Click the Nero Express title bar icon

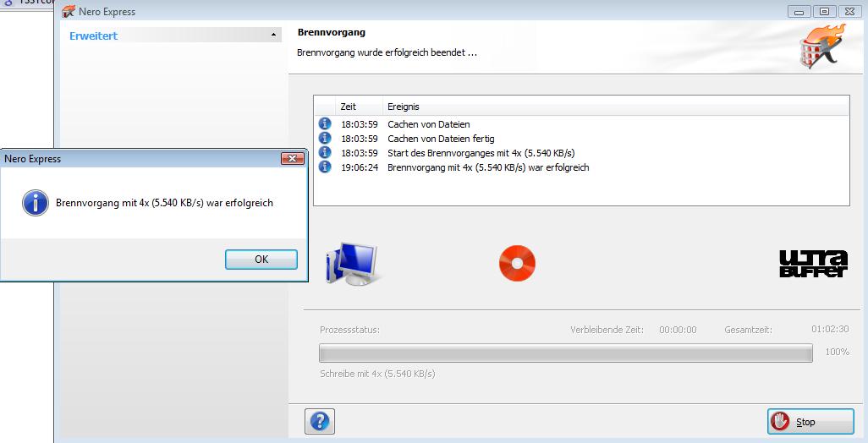pos(68,11)
